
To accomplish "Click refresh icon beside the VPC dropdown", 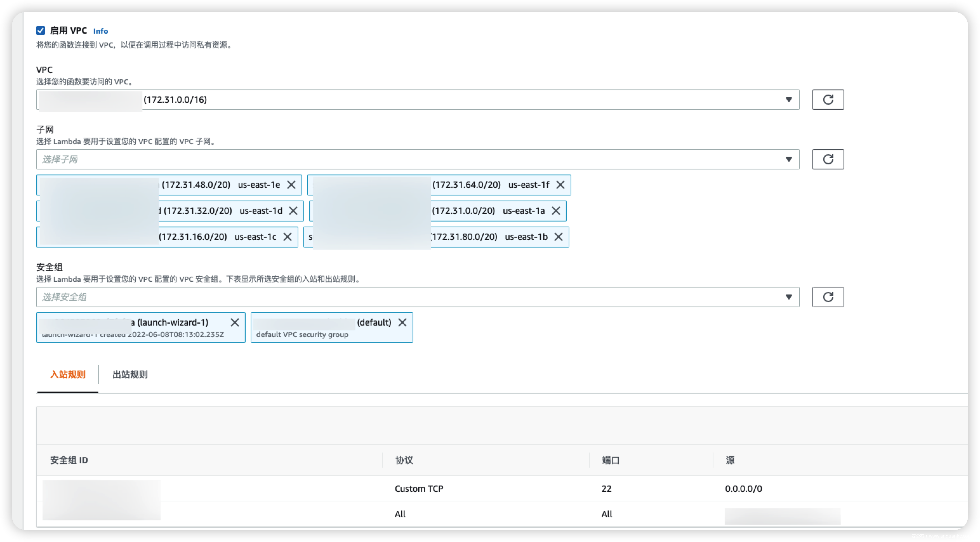I will (828, 100).
